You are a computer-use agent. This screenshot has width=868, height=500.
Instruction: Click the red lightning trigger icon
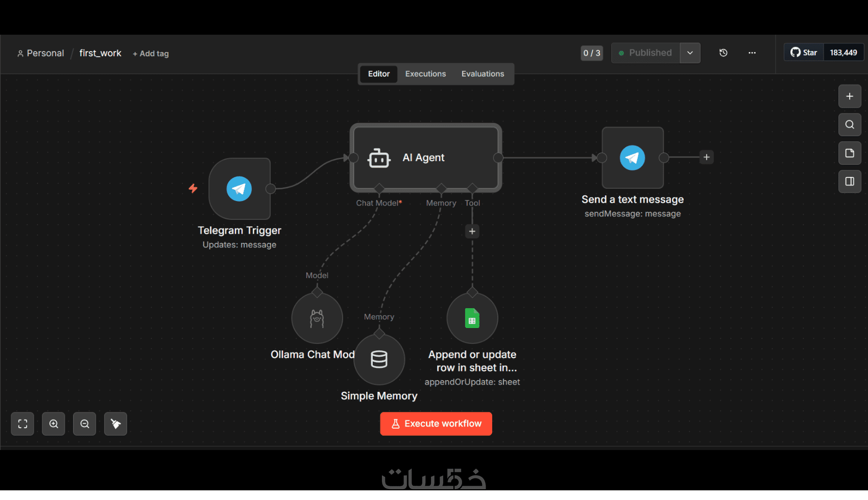tap(193, 188)
